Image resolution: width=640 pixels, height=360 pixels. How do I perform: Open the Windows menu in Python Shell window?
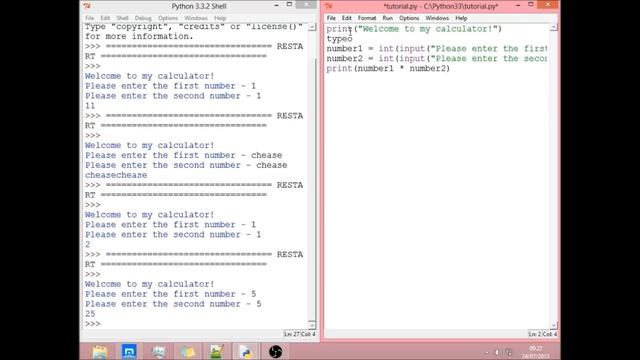point(196,18)
